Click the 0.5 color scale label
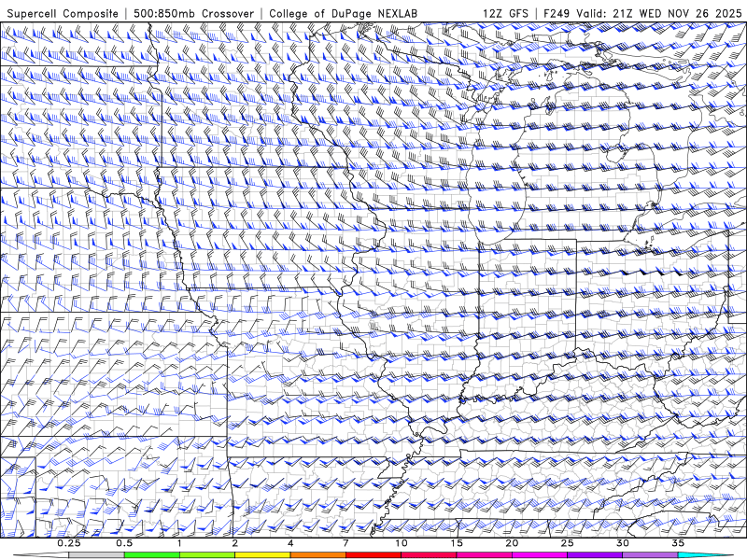Image resolution: width=747 pixels, height=560 pixels. pyautogui.click(x=124, y=543)
